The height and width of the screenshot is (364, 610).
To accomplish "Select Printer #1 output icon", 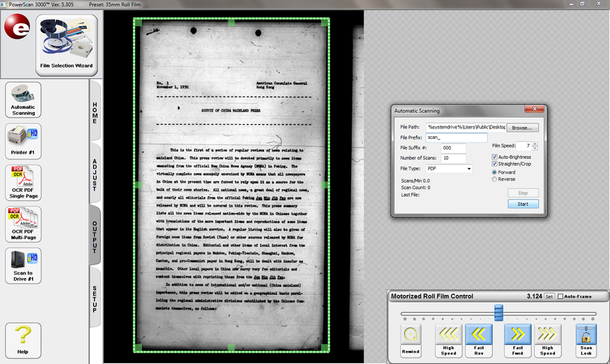I will pyautogui.click(x=23, y=141).
